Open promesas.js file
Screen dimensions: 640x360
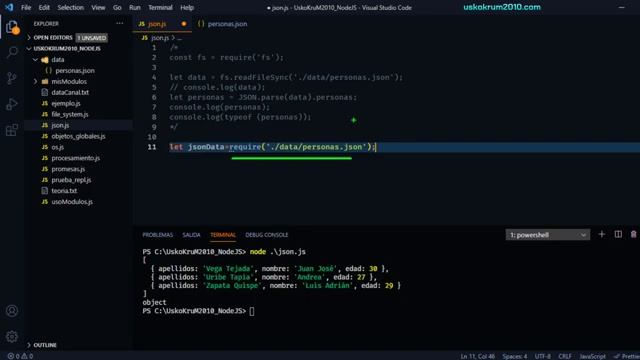click(68, 169)
